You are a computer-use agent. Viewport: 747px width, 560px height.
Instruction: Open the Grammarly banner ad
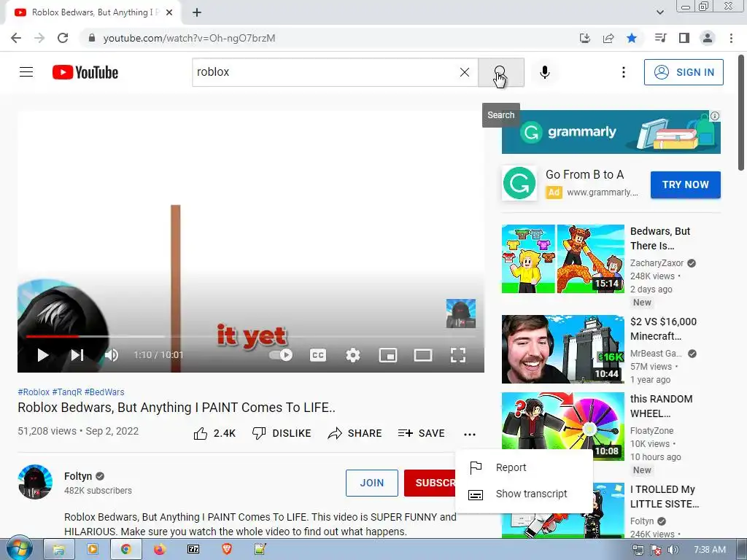tap(611, 132)
